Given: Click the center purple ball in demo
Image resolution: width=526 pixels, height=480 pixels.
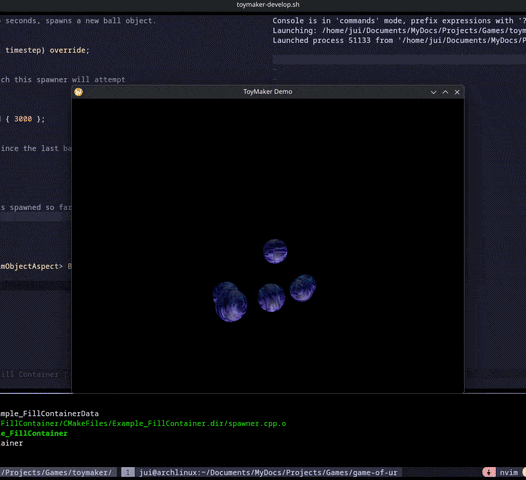Looking at the screenshot, I should 271,298.
